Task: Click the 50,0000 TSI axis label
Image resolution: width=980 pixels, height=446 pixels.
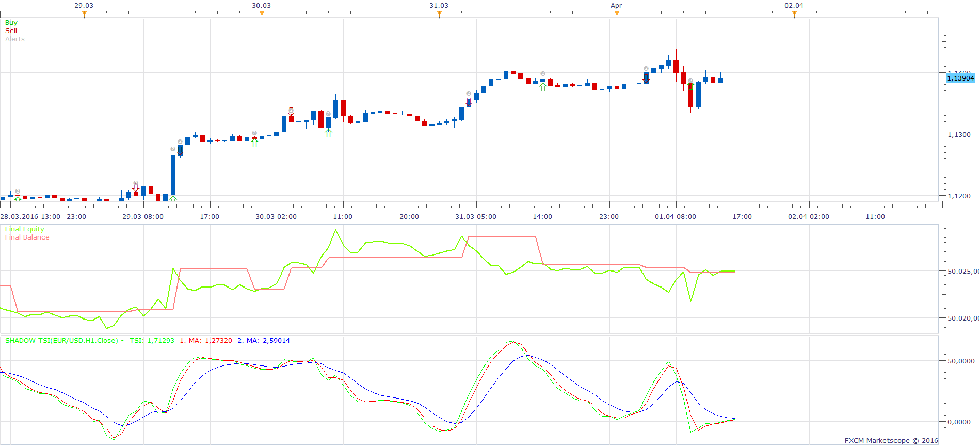Action: [961, 361]
